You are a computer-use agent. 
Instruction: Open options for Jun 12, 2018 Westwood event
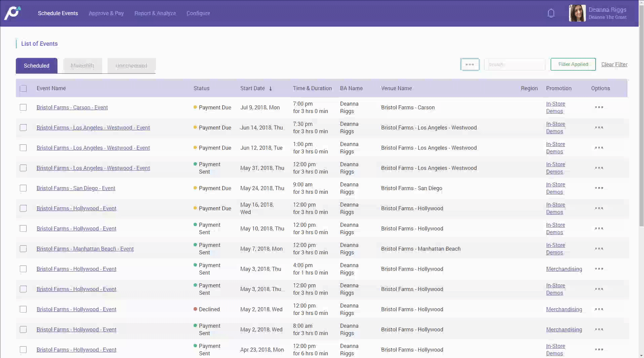tap(599, 148)
